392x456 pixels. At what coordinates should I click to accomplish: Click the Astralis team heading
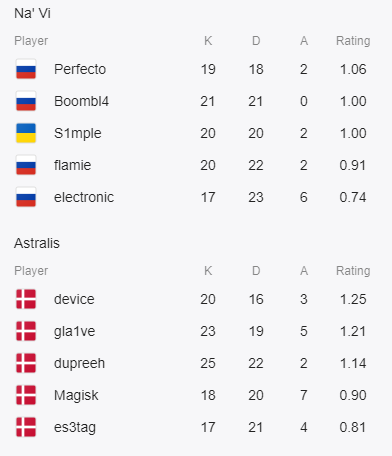[x=37, y=243]
